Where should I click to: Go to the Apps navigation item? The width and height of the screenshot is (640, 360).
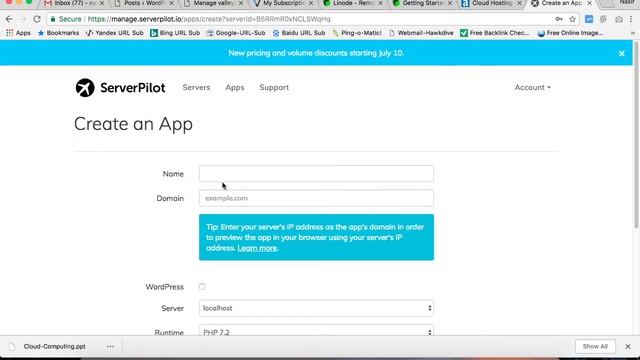235,87
